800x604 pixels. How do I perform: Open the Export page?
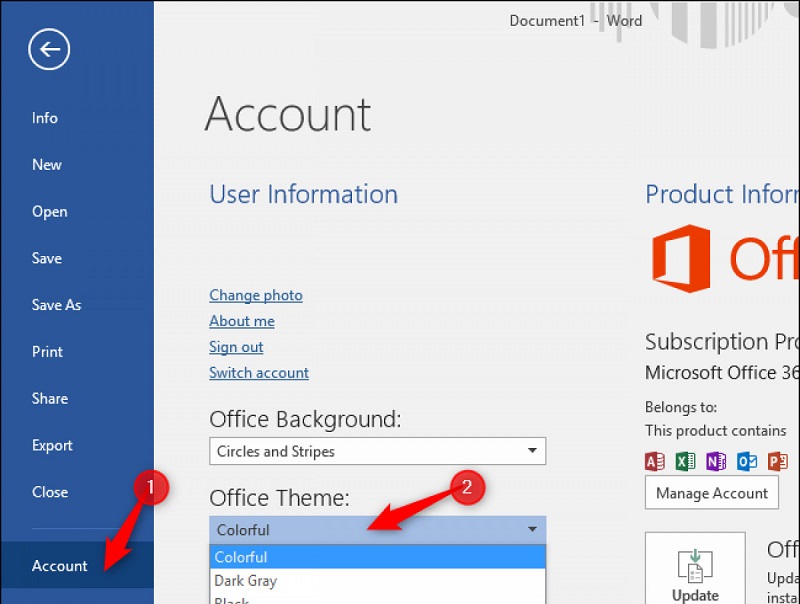pyautogui.click(x=52, y=445)
